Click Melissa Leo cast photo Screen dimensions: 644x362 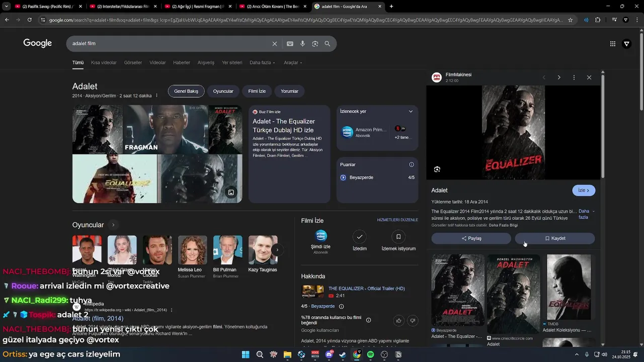pyautogui.click(x=192, y=250)
